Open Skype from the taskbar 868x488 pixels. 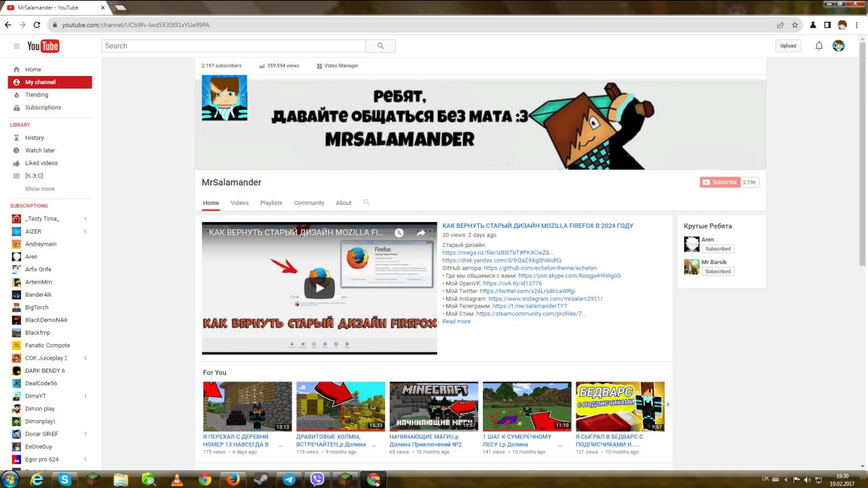(64, 479)
